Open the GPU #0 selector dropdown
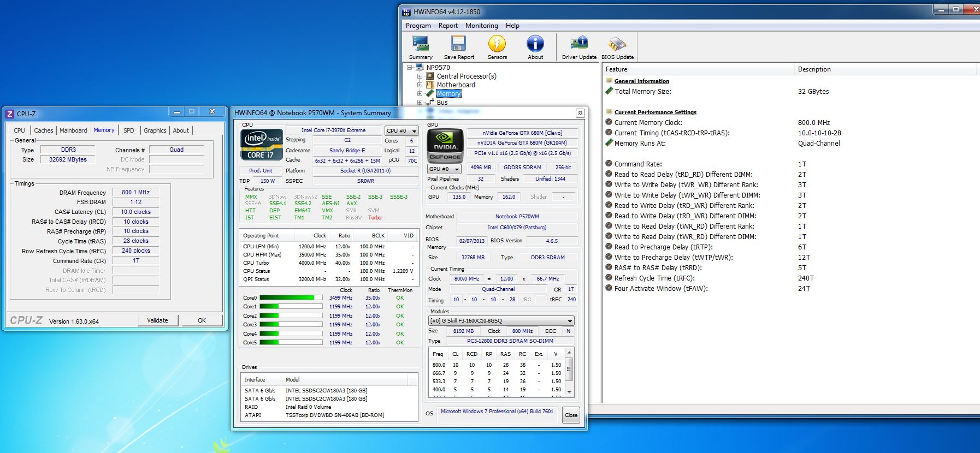The image size is (980, 453). coord(444,169)
